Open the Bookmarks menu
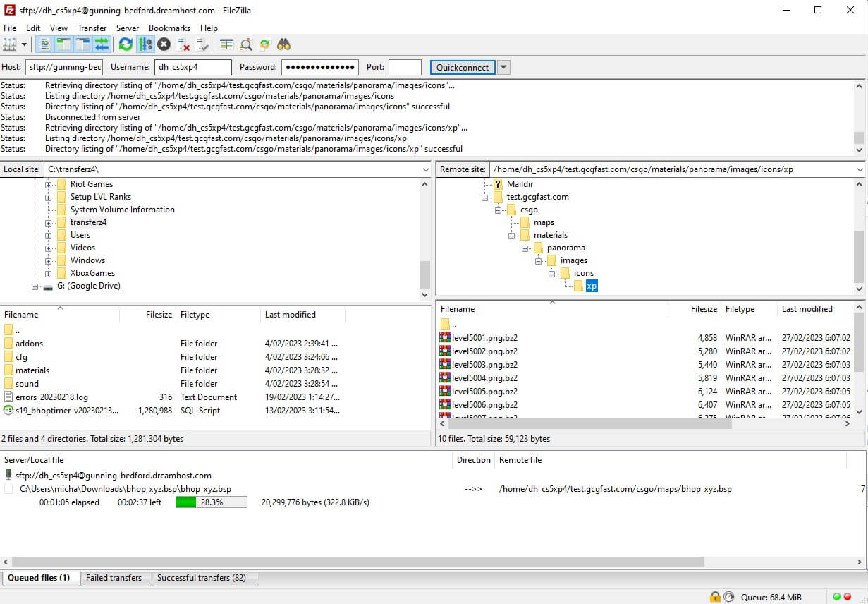 (x=169, y=28)
